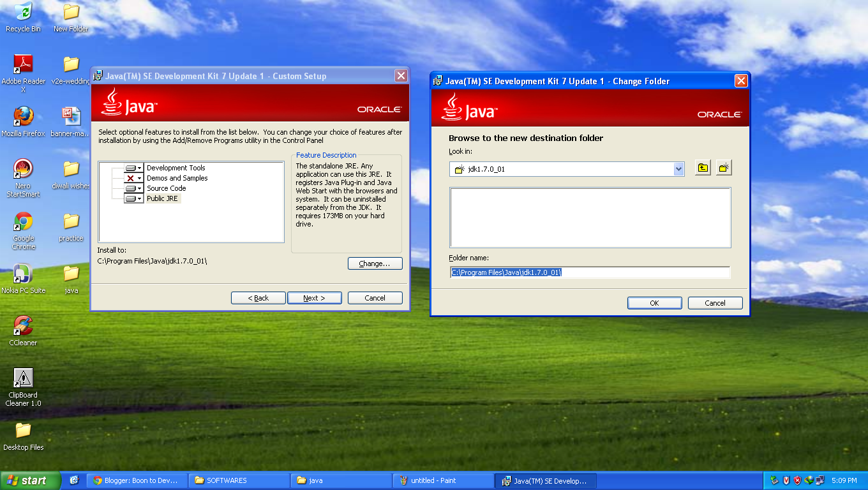This screenshot has height=490, width=868.
Task: Open the v2e-wedding folder on the desktop
Action: click(x=71, y=70)
